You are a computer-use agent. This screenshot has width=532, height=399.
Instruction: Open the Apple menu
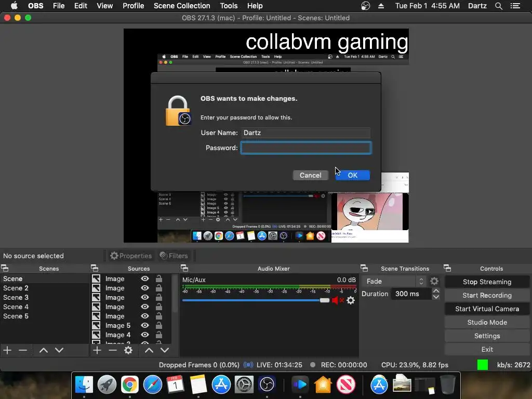click(14, 6)
